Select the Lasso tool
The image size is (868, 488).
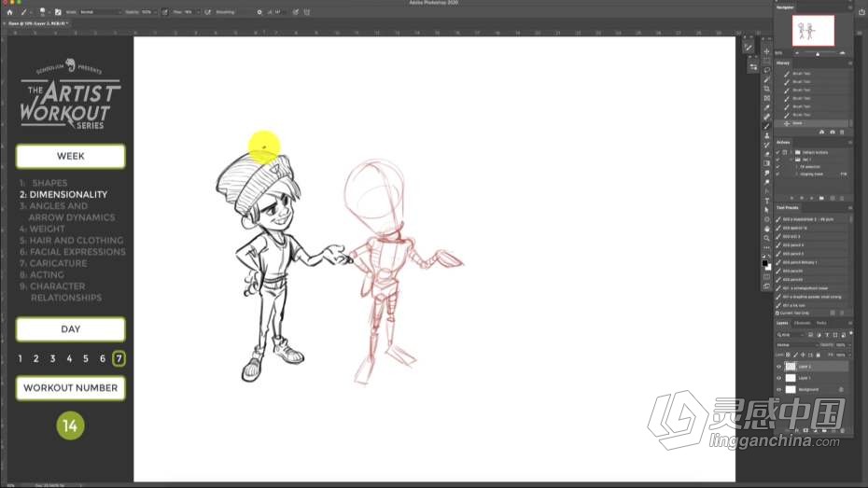[766, 70]
